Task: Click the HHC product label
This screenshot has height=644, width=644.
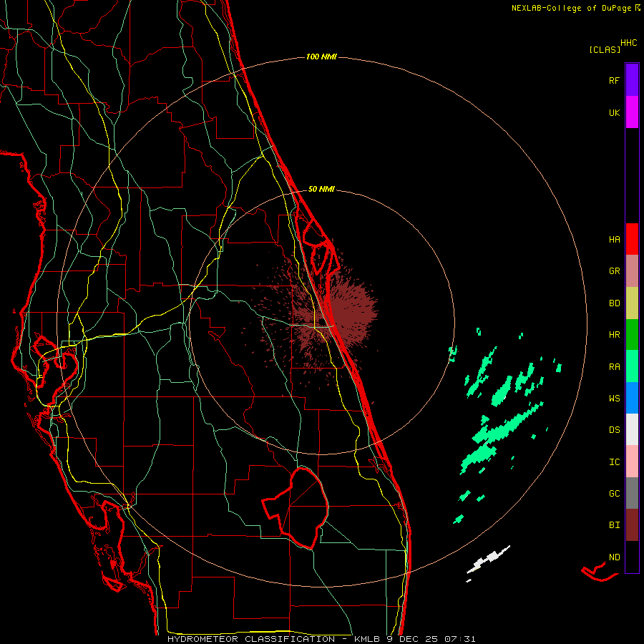Action: tap(629, 43)
